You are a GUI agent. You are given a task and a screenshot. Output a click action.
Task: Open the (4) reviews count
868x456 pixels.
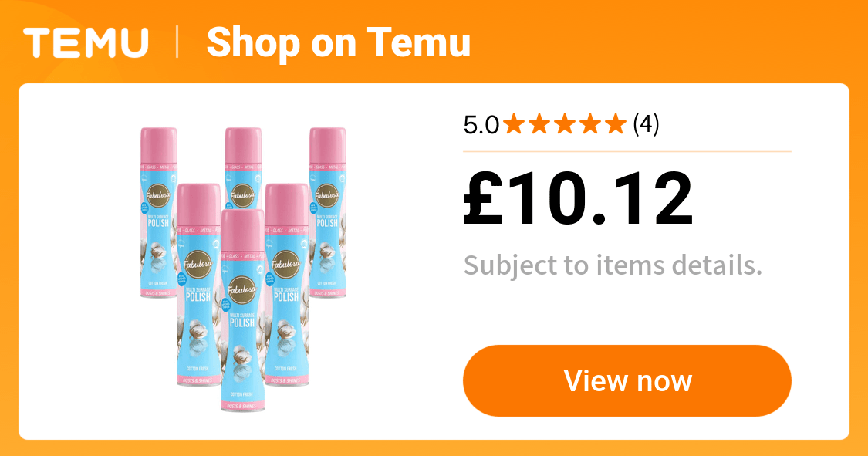click(646, 124)
